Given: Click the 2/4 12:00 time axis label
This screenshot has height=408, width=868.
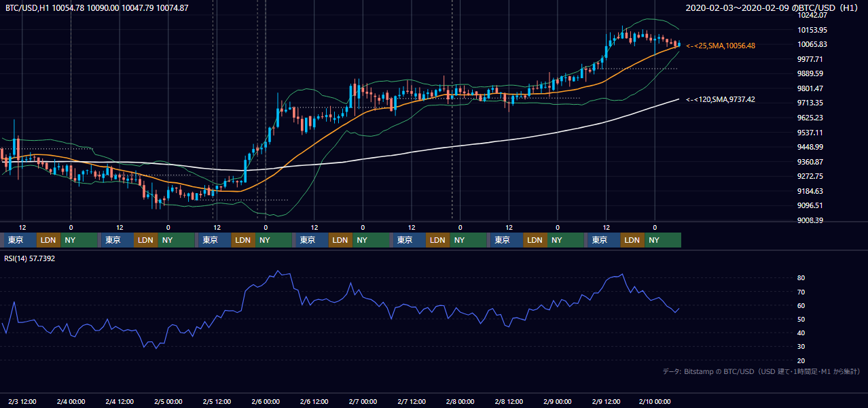Looking at the screenshot, I should click(x=120, y=401).
